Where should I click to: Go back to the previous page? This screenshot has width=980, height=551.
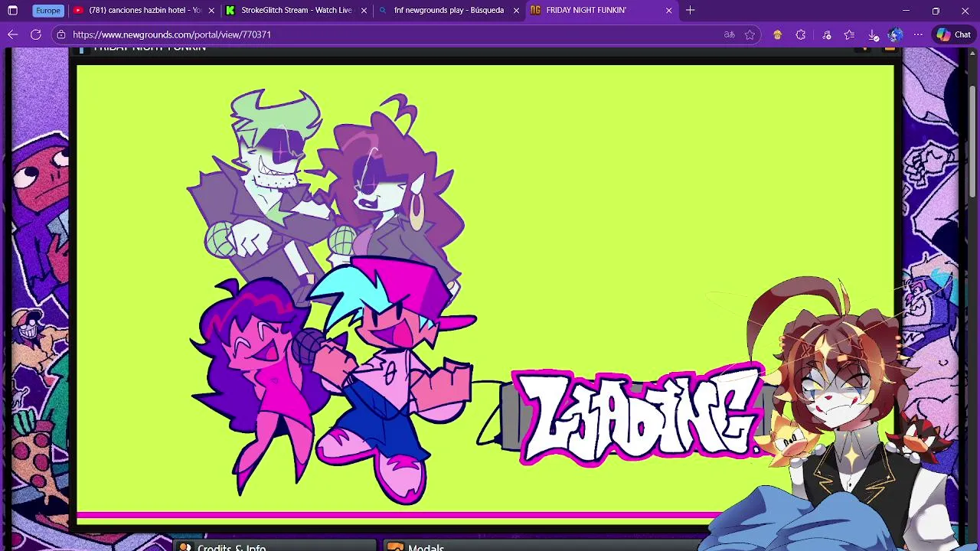[x=13, y=34]
